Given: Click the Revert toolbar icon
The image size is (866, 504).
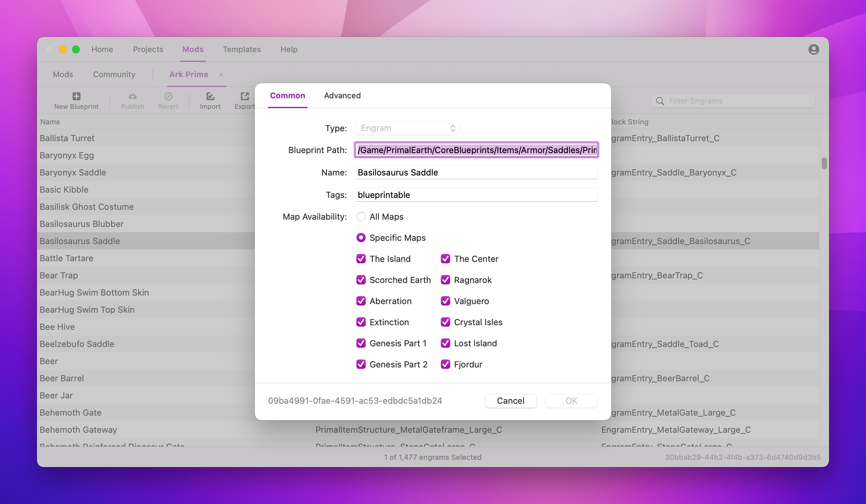Looking at the screenshot, I should tap(168, 96).
